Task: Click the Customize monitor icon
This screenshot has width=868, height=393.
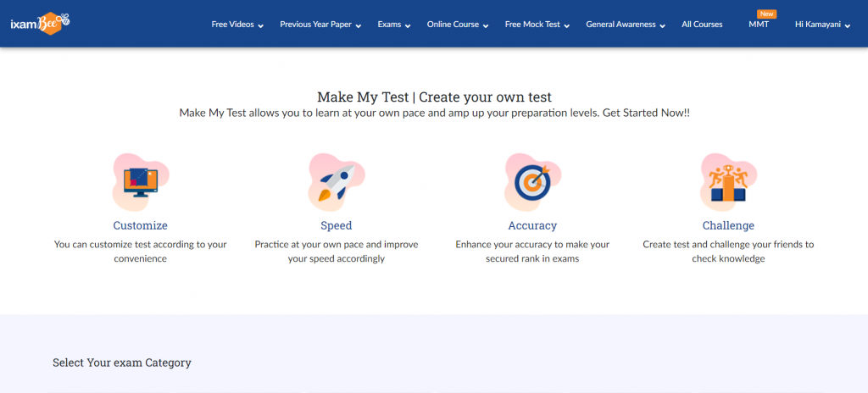Action: [141, 181]
